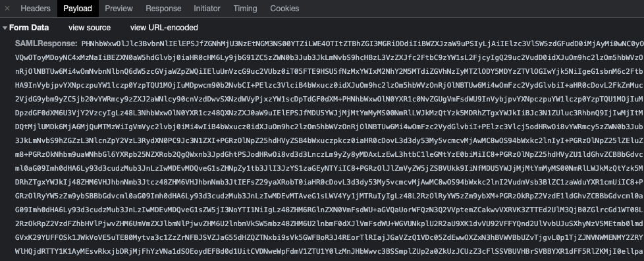The image size is (644, 261).
Task: Show the Initiator tab
Action: [x=207, y=8]
